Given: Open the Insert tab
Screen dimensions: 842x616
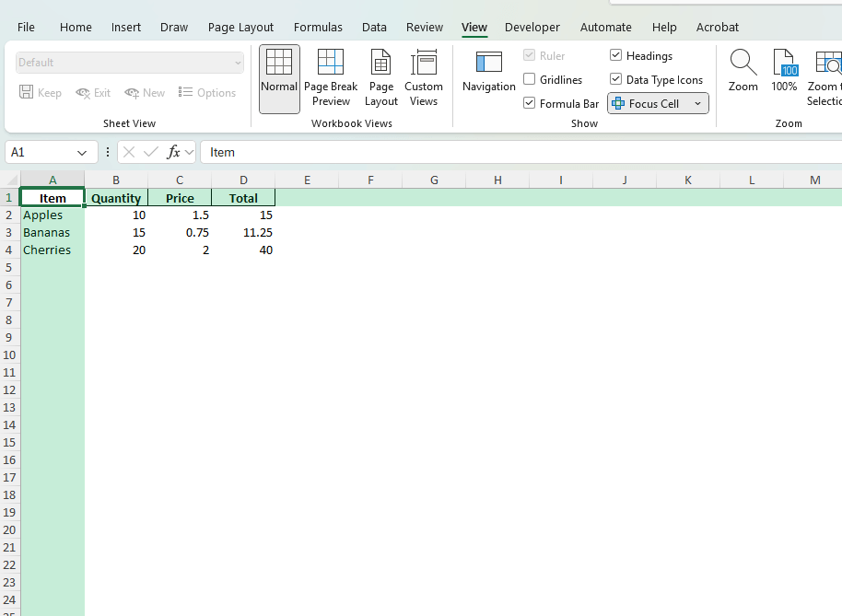Looking at the screenshot, I should coord(125,28).
